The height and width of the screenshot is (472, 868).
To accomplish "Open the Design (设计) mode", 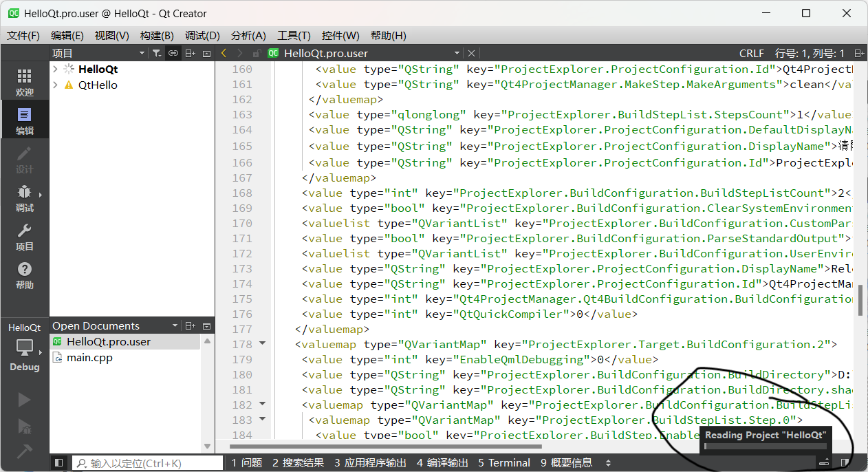I will click(25, 160).
